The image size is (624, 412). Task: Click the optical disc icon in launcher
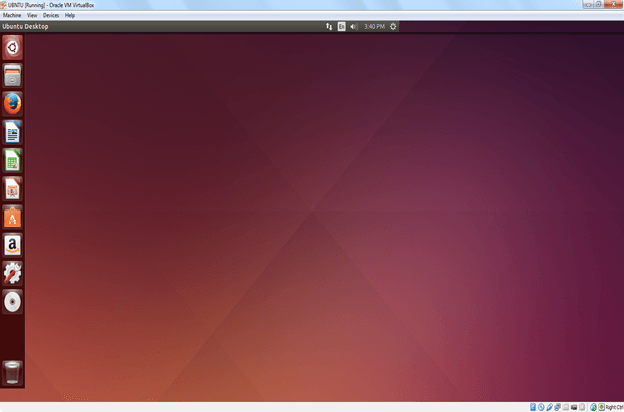click(12, 302)
